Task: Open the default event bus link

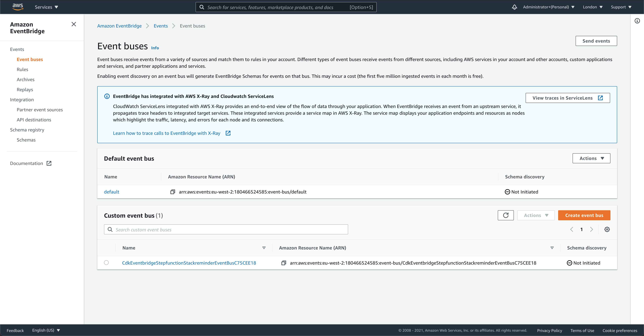Action: click(112, 192)
